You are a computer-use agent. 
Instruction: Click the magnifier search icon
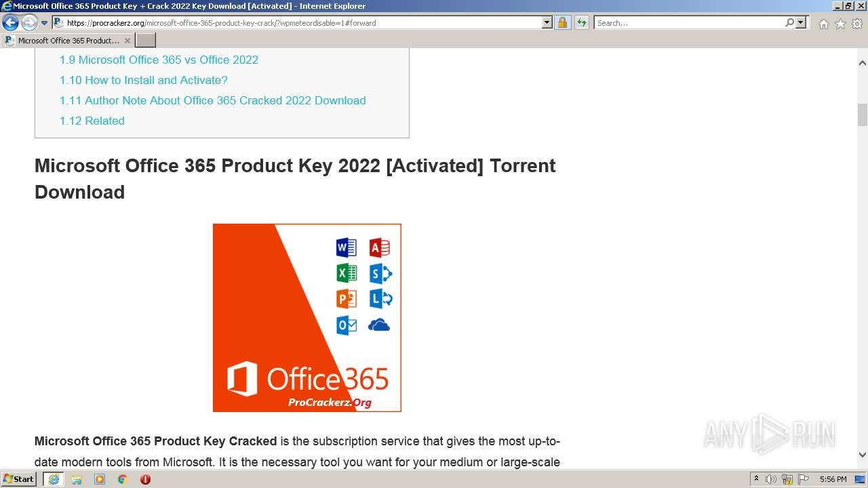point(789,23)
